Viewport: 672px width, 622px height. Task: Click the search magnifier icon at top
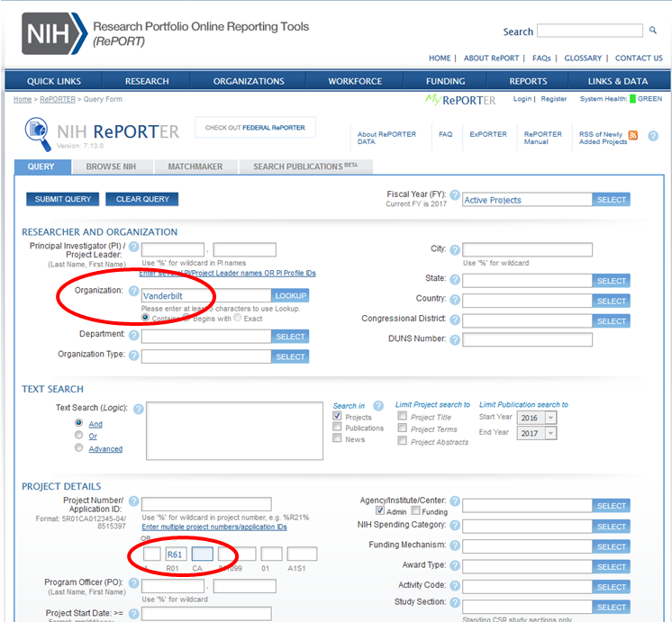click(x=653, y=31)
